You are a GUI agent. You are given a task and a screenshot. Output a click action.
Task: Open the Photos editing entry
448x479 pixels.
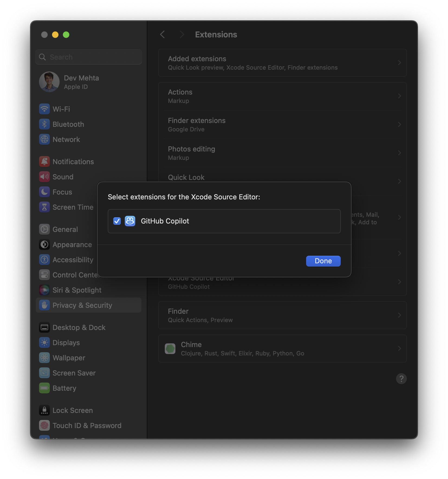pos(282,153)
